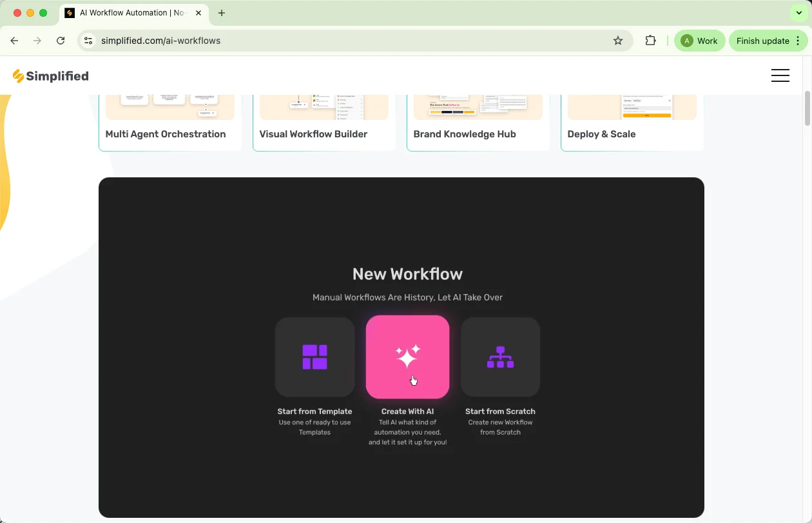Click the Simplified logo
812x523 pixels.
[50, 76]
